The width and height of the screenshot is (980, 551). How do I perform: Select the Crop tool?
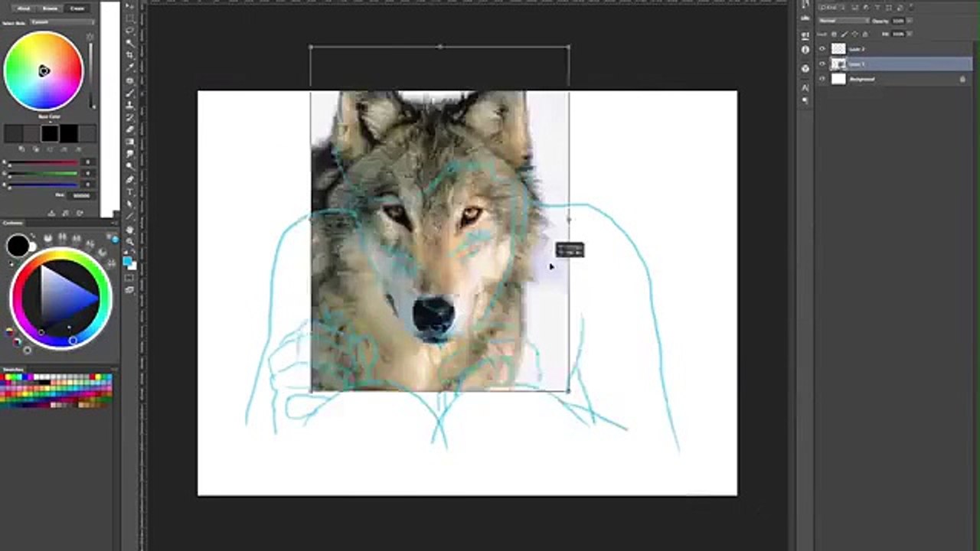130,54
